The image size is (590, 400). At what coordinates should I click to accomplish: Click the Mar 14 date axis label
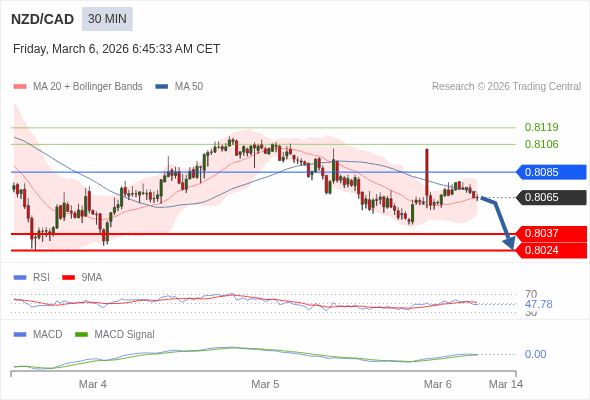[x=506, y=384]
